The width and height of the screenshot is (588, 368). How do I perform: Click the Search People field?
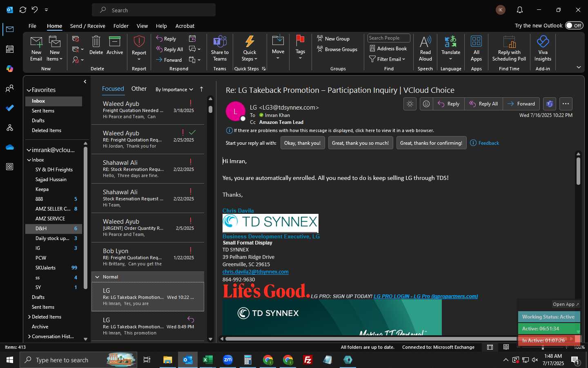(389, 38)
